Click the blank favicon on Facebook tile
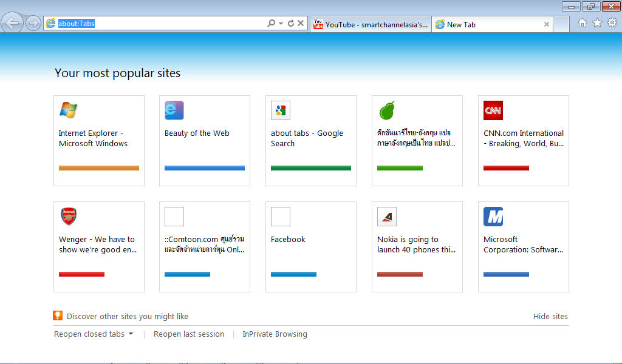This screenshot has height=364, width=622. [281, 216]
